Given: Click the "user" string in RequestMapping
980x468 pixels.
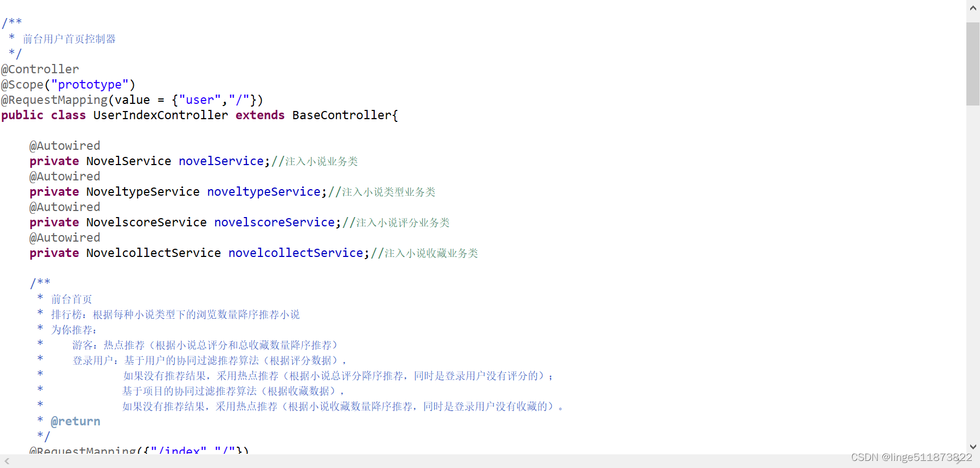Looking at the screenshot, I should (200, 100).
